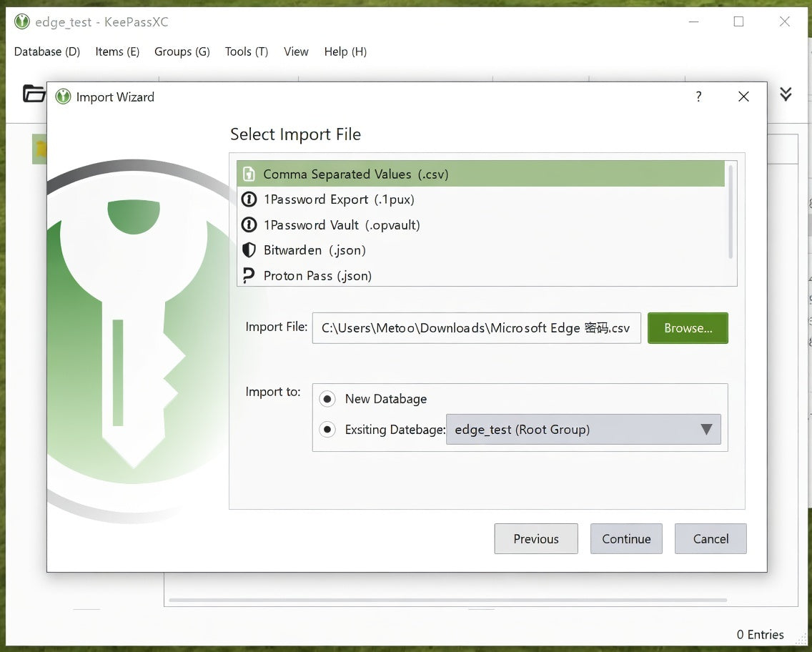Click the open database folder toolbar icon
Viewport: 812px width, 652px height.
pos(34,94)
